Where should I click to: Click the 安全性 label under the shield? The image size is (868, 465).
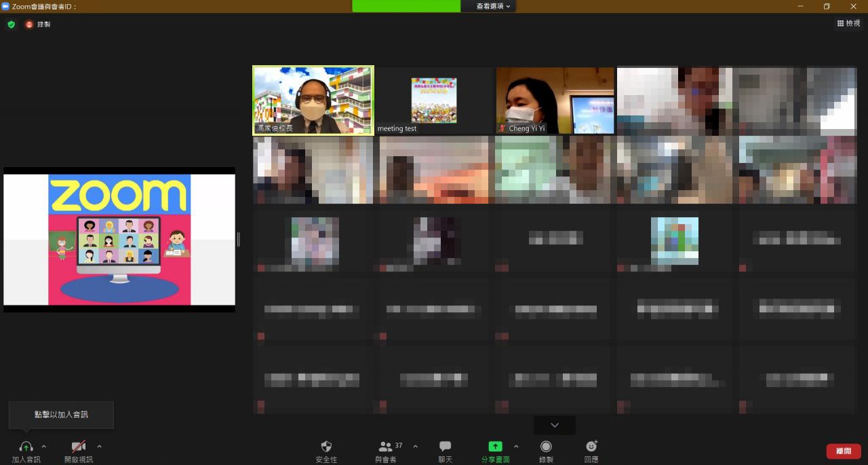point(326,460)
